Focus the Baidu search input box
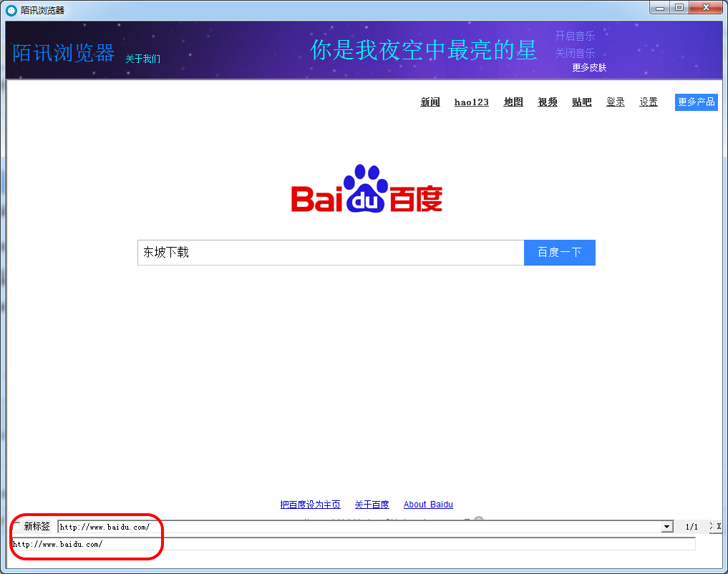The width and height of the screenshot is (728, 574). 330,253
